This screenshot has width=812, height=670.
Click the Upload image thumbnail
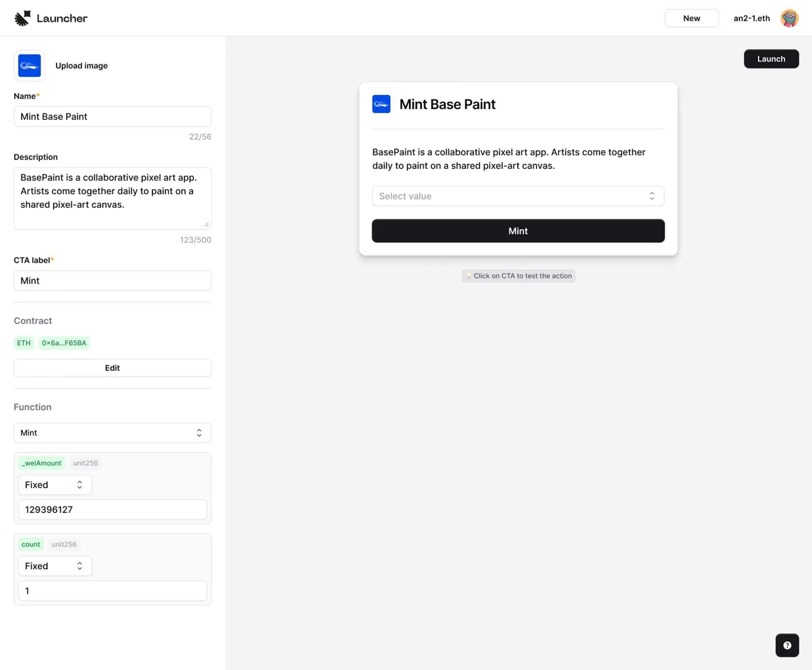pyautogui.click(x=29, y=65)
